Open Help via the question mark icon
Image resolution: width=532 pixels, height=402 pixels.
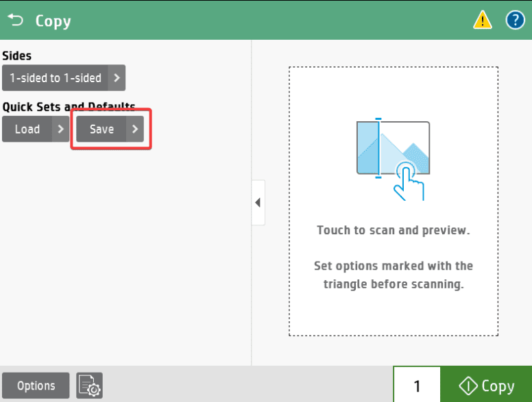(515, 21)
